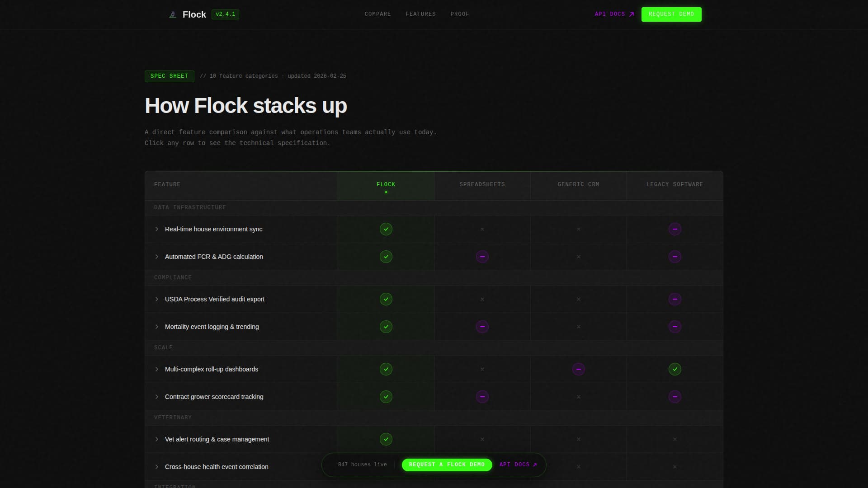Viewport: 868px width, 488px height.
Task: Click the Spec Sheet badge
Action: pos(169,76)
